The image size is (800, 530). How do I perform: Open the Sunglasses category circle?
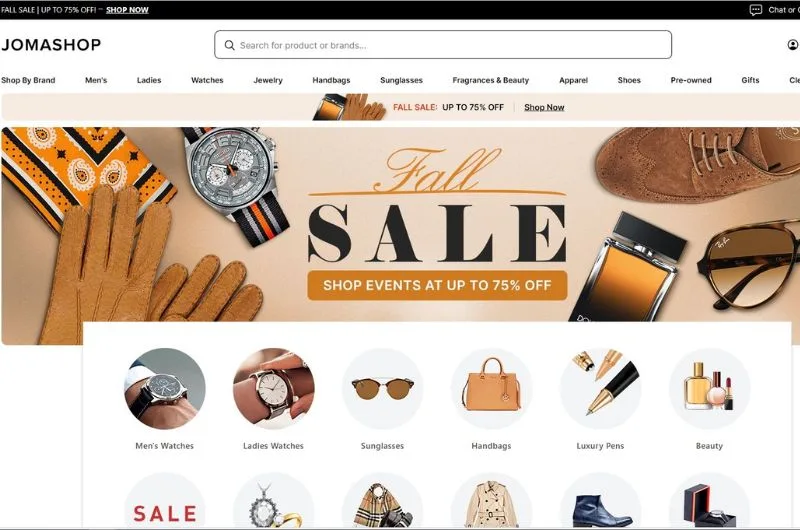383,389
